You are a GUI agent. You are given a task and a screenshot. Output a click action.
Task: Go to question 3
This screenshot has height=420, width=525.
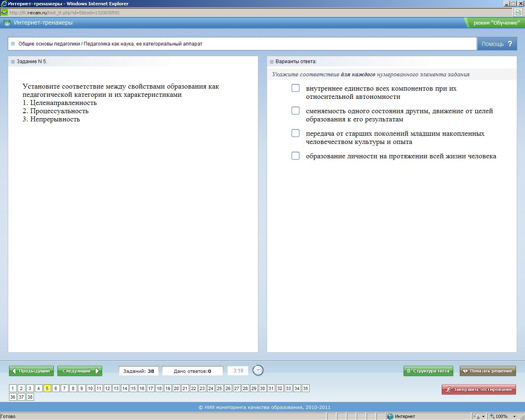click(30, 388)
